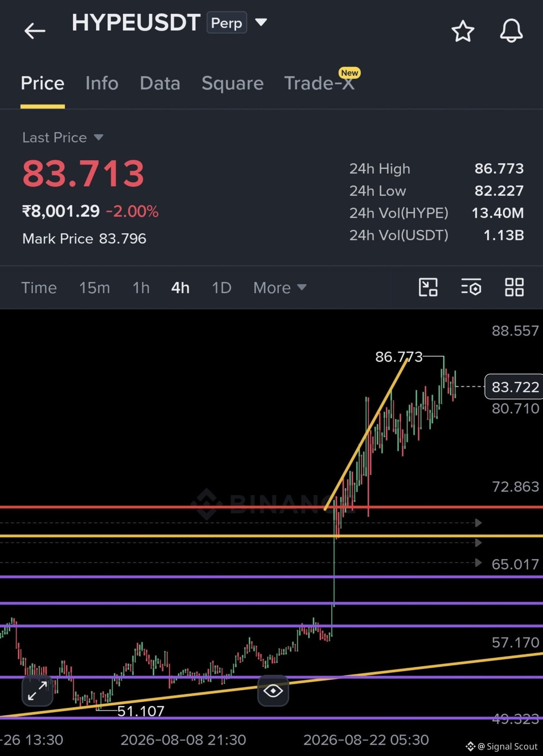Tap the 24h Low value 82.227
The width and height of the screenshot is (543, 756).
pyautogui.click(x=499, y=191)
